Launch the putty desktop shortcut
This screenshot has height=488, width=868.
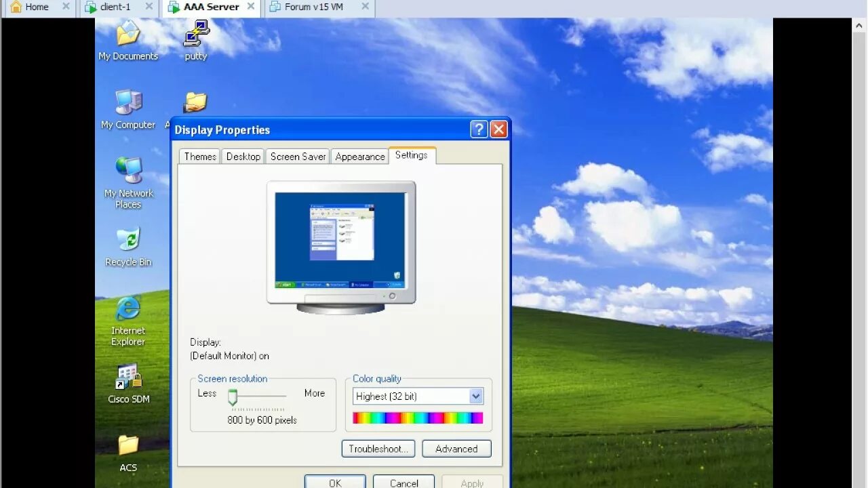(196, 41)
